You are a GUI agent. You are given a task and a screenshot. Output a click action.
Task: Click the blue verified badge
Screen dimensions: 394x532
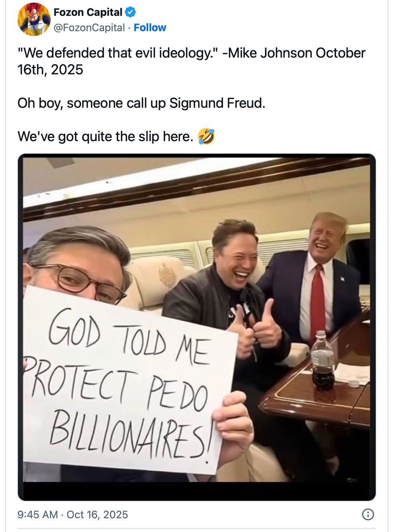130,12
